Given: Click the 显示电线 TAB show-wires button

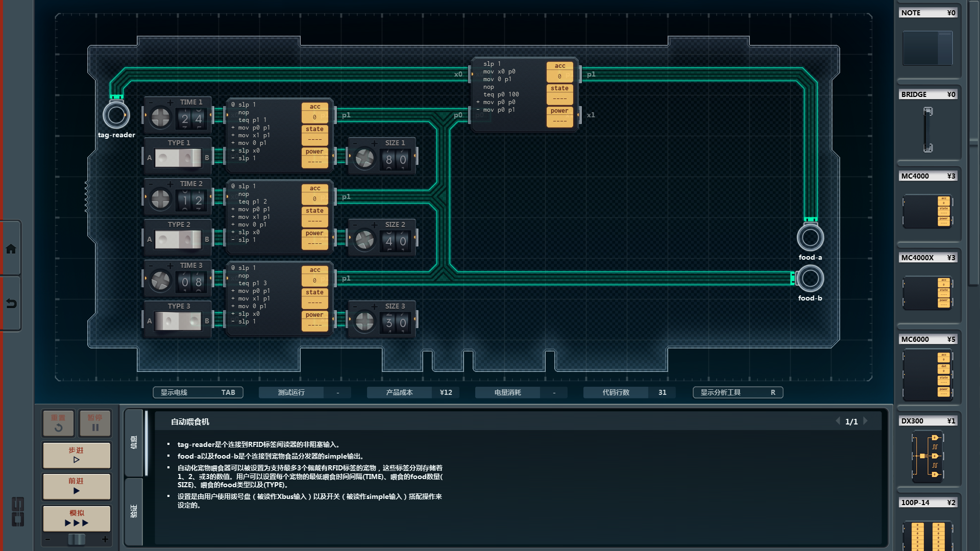Looking at the screenshot, I should [198, 392].
